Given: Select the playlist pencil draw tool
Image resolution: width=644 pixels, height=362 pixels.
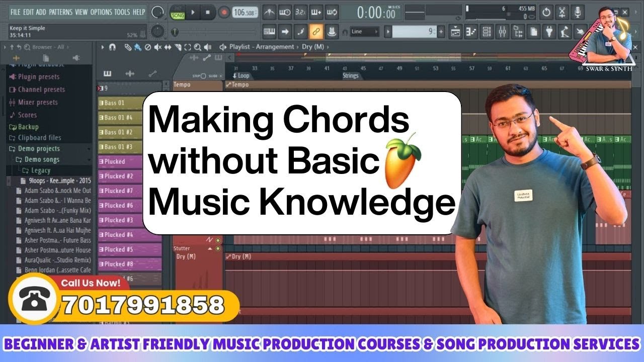Looking at the screenshot, I should tap(128, 47).
